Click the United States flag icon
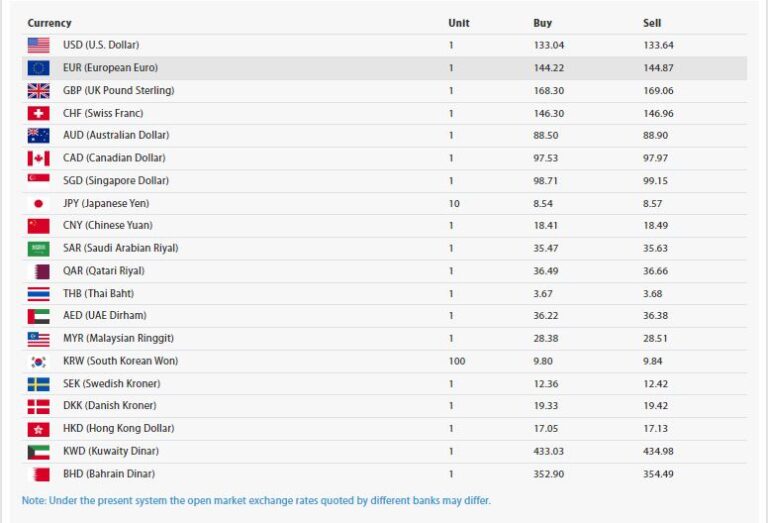 38,45
